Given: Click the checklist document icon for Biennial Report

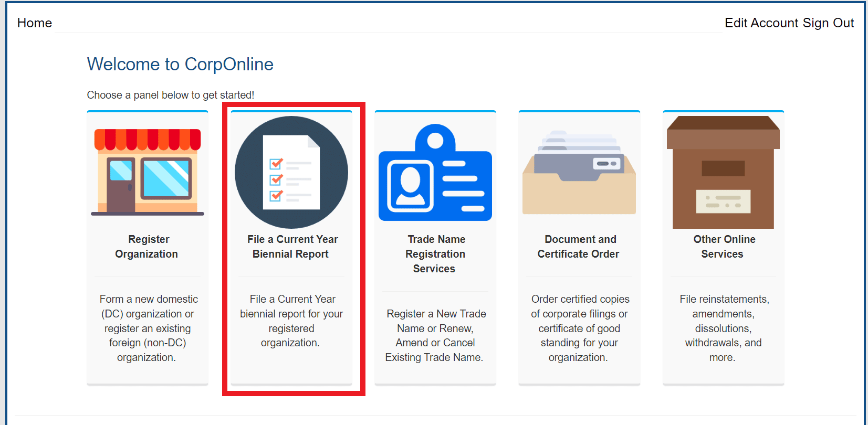Looking at the screenshot, I should click(x=291, y=172).
